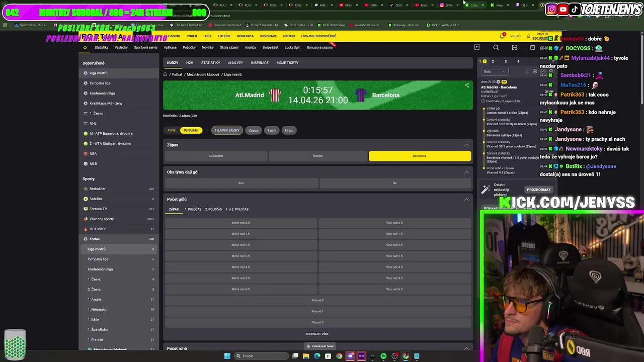
Task: Select Ano for both teams to score
Action: click(241, 183)
